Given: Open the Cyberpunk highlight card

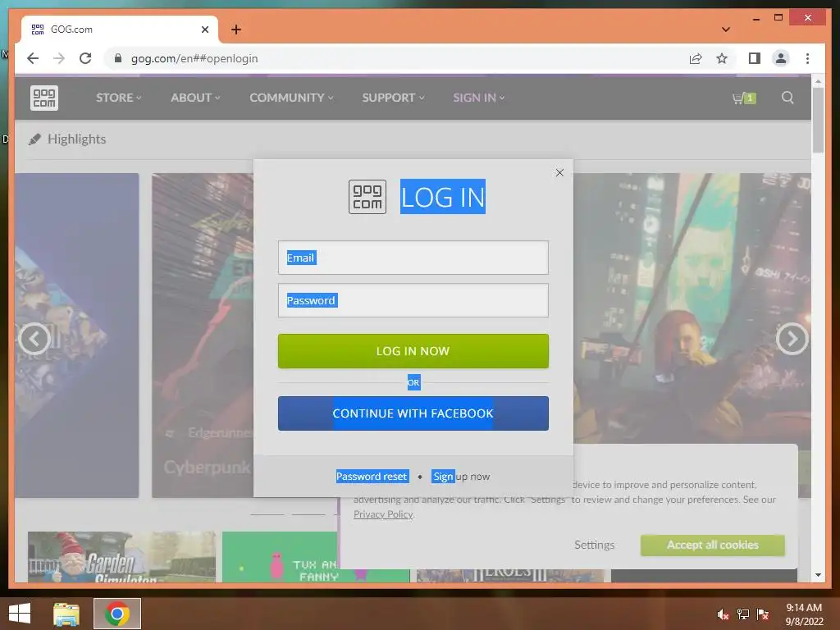Looking at the screenshot, I should tap(203, 335).
